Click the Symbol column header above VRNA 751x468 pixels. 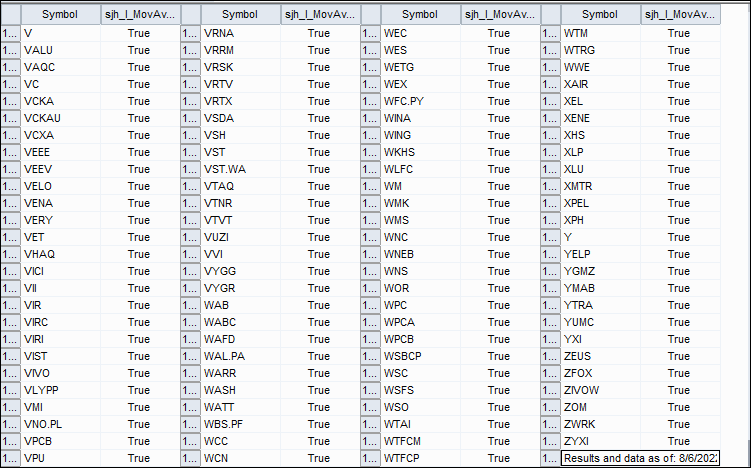tap(240, 15)
